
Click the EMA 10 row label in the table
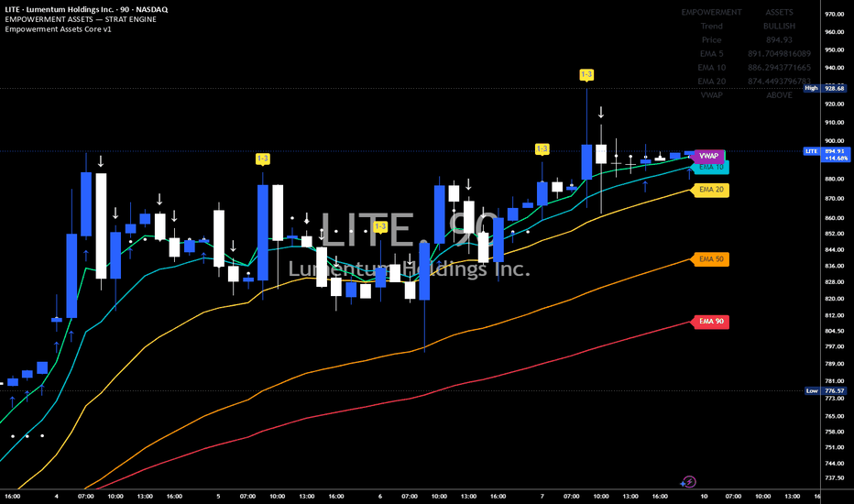click(711, 68)
